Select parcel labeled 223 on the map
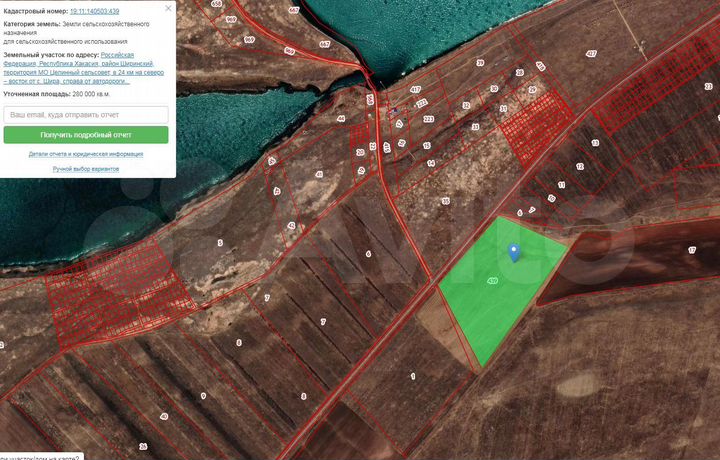720x460 pixels. tap(428, 119)
